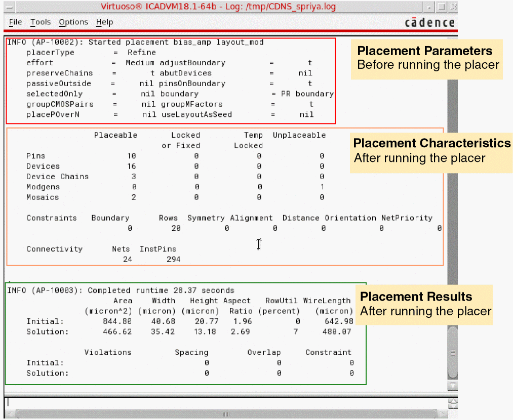Click the 'passiveOutside' parameter label
This screenshot has height=420, width=513.
tap(59, 83)
